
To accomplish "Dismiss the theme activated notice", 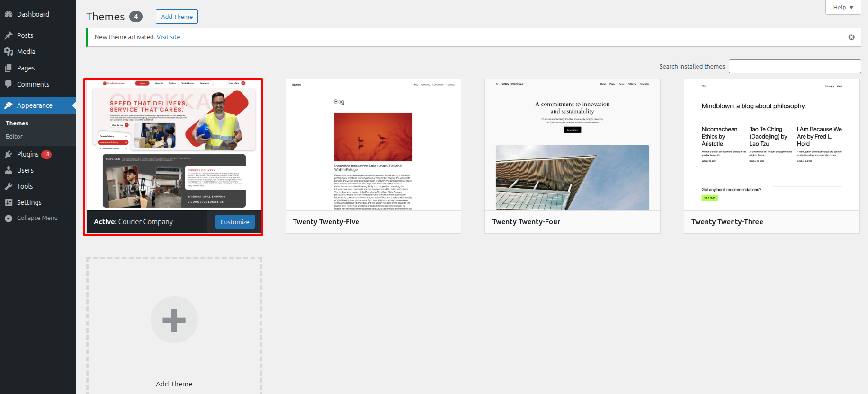I will coord(851,37).
